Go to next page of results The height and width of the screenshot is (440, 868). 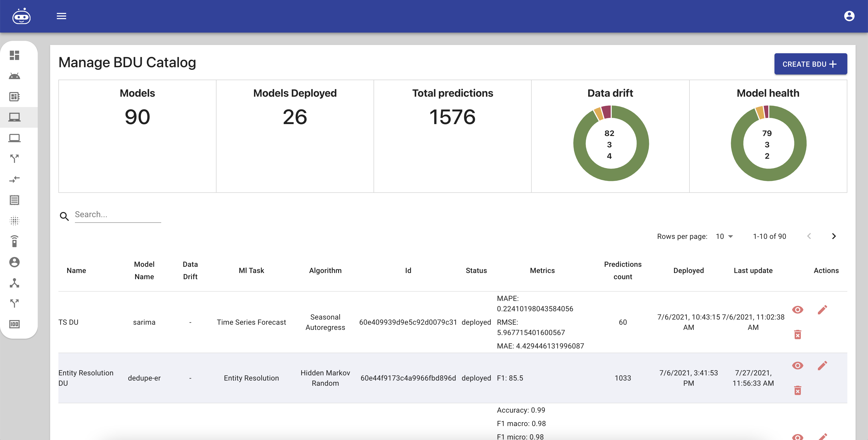[834, 236]
